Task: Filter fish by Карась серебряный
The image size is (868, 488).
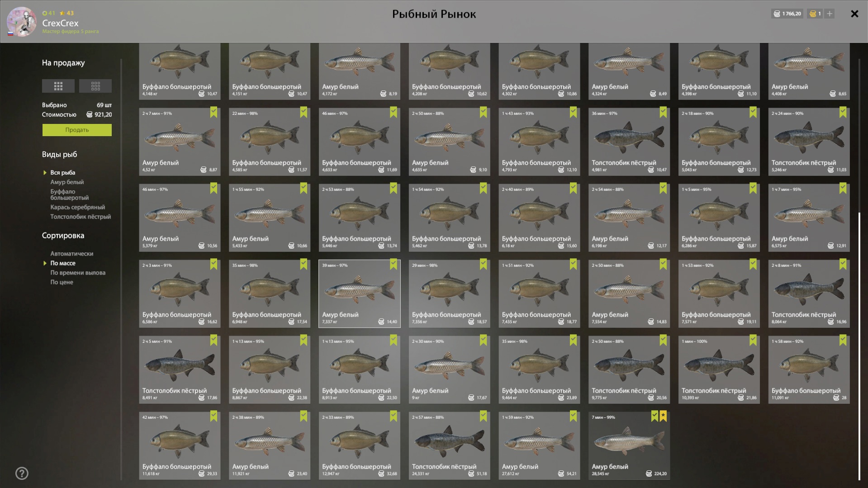Action: pyautogui.click(x=77, y=207)
